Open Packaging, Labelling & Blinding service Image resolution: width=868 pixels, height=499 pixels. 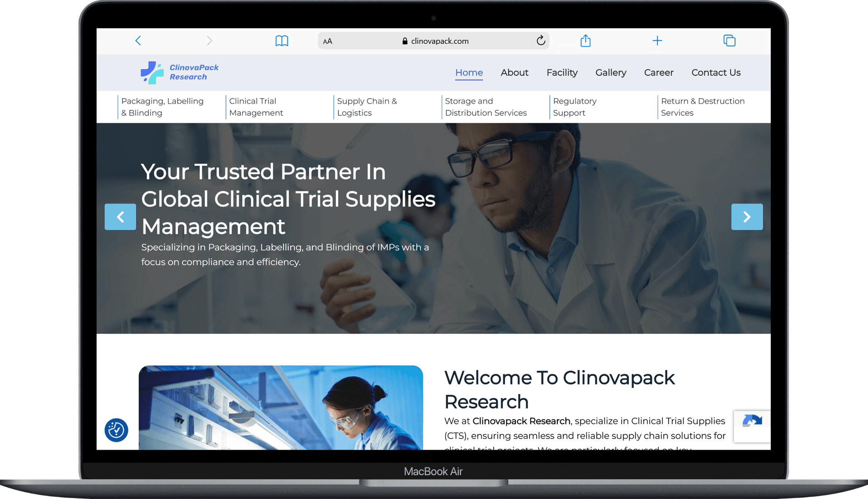pyautogui.click(x=162, y=107)
